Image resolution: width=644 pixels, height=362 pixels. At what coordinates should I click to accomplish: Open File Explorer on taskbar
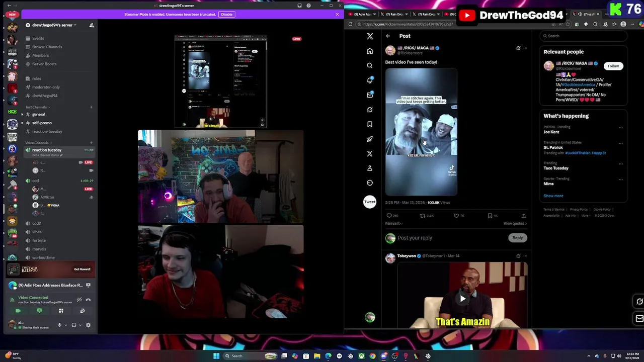(x=317, y=356)
